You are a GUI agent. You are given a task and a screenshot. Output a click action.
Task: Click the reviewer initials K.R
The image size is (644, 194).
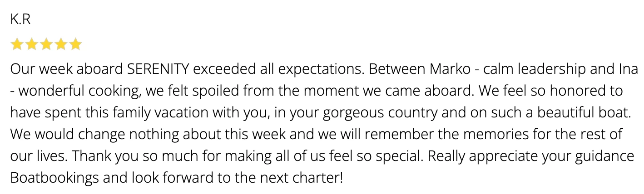tap(20, 19)
